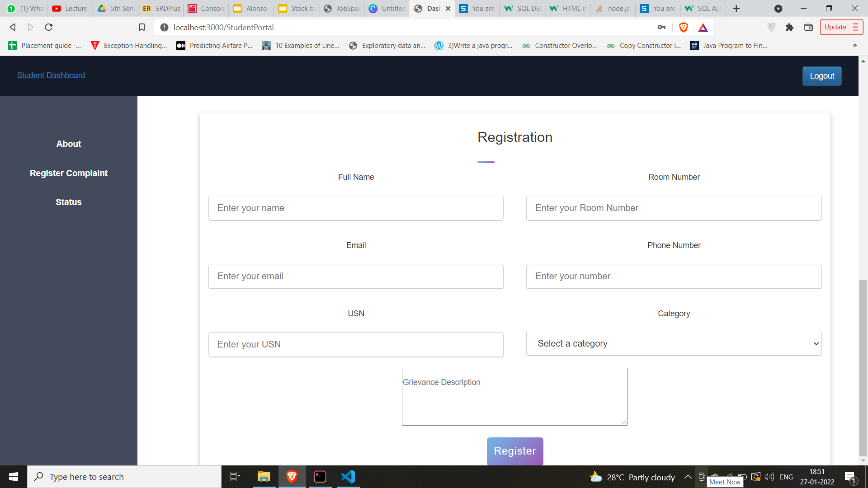Open Brave Shields panel
Screen dimensions: 868x488
(x=683, y=27)
